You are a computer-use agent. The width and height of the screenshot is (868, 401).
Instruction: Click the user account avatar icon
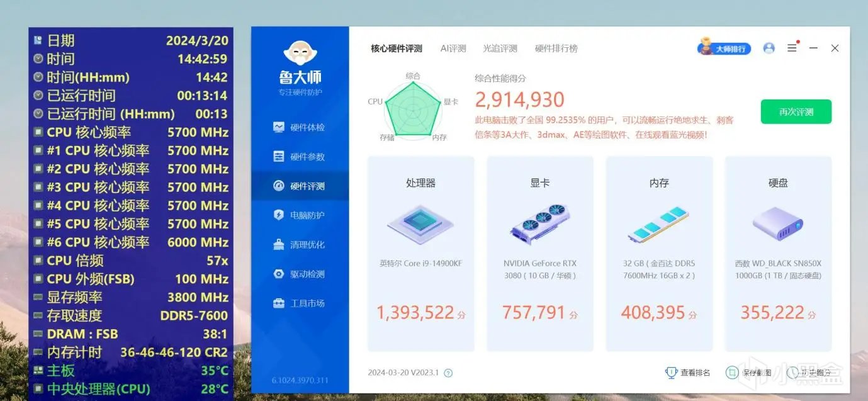[769, 48]
